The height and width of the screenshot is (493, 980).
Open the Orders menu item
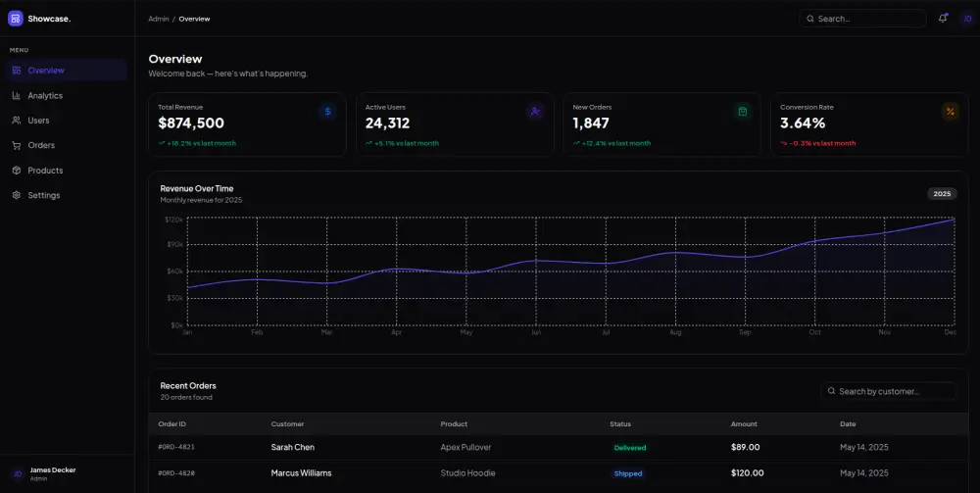click(x=67, y=145)
